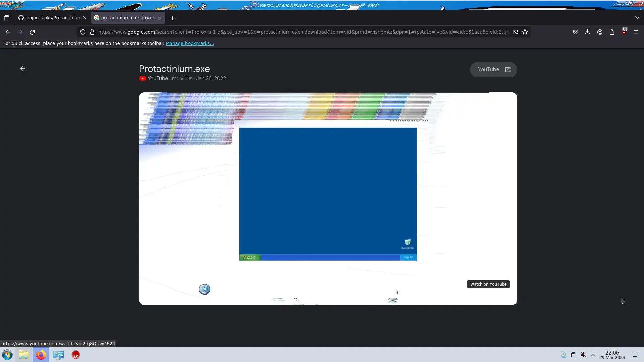This screenshot has width=644, height=362.
Task: Click the YouTube open external button
Action: click(493, 70)
